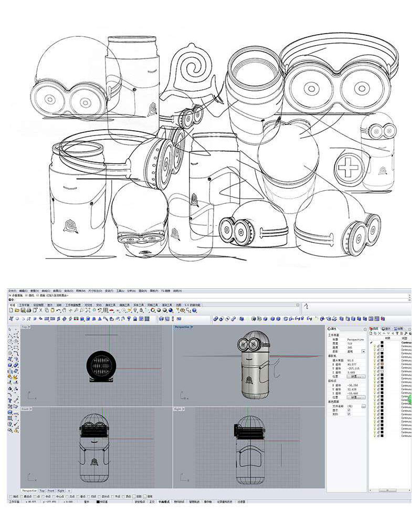
Task: Toggle the 灰阶 checkbox in properties
Action: coord(349,414)
